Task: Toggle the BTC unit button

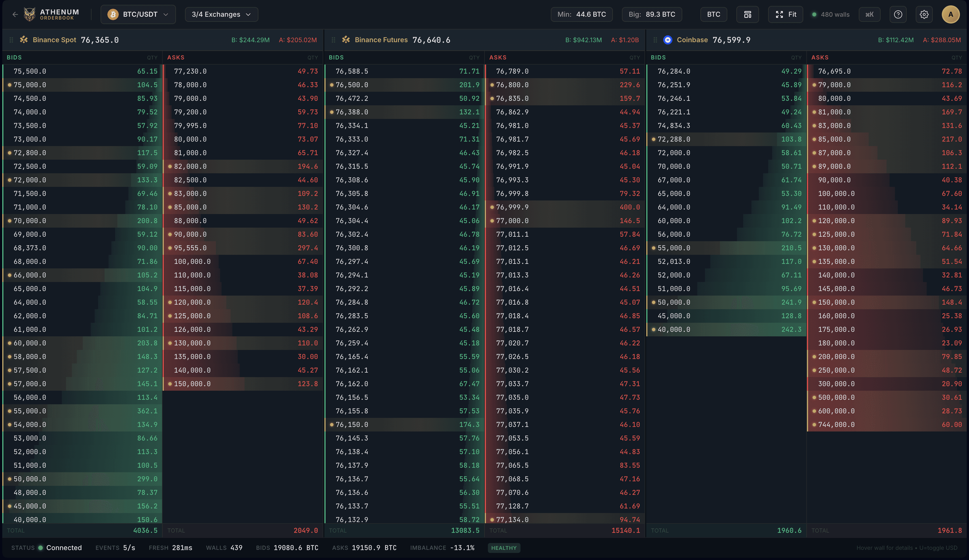Action: [x=714, y=14]
